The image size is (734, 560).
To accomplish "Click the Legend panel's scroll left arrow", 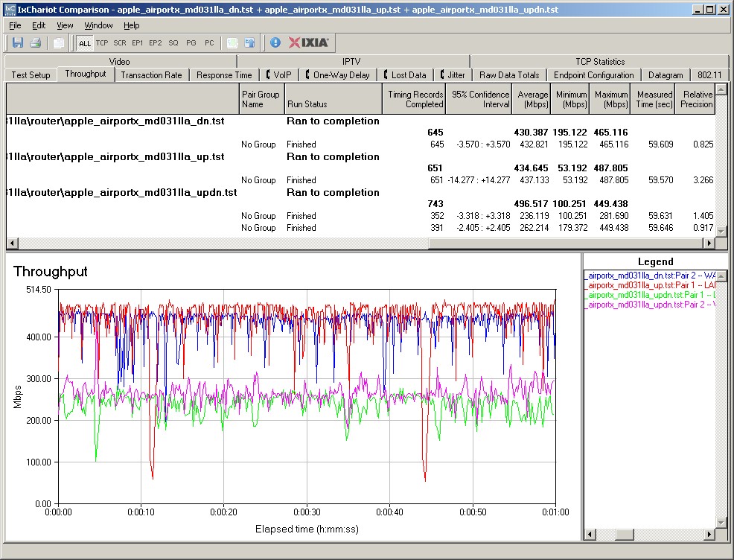I will [x=589, y=534].
